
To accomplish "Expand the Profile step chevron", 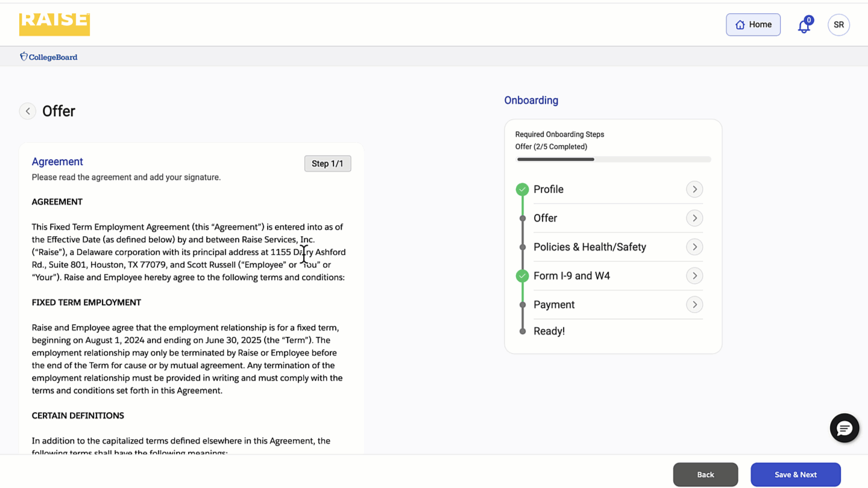I will click(x=694, y=189).
